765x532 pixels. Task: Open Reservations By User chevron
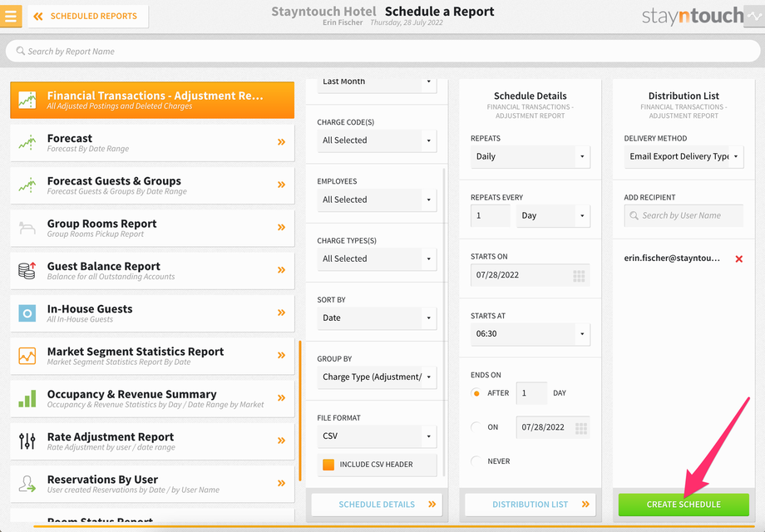[x=282, y=483]
